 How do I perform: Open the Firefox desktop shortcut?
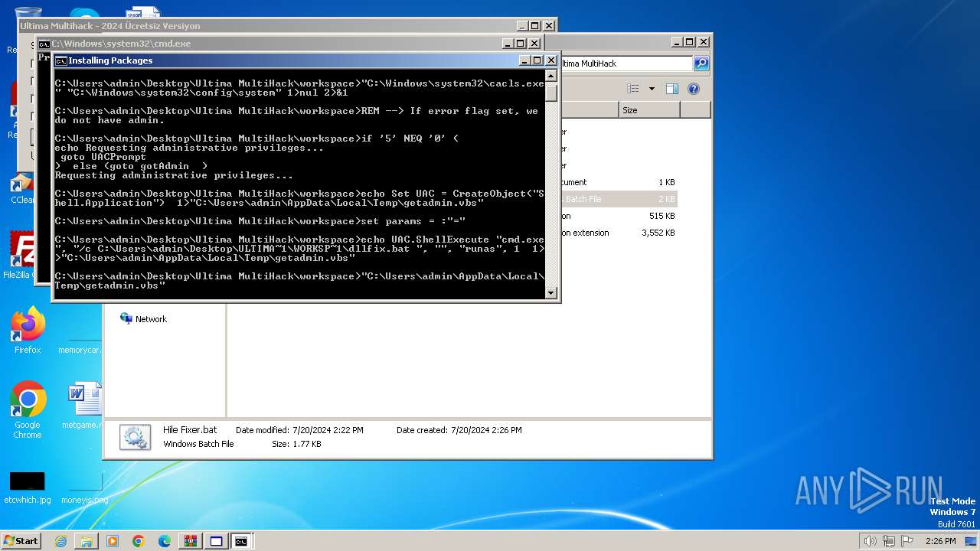pos(28,331)
